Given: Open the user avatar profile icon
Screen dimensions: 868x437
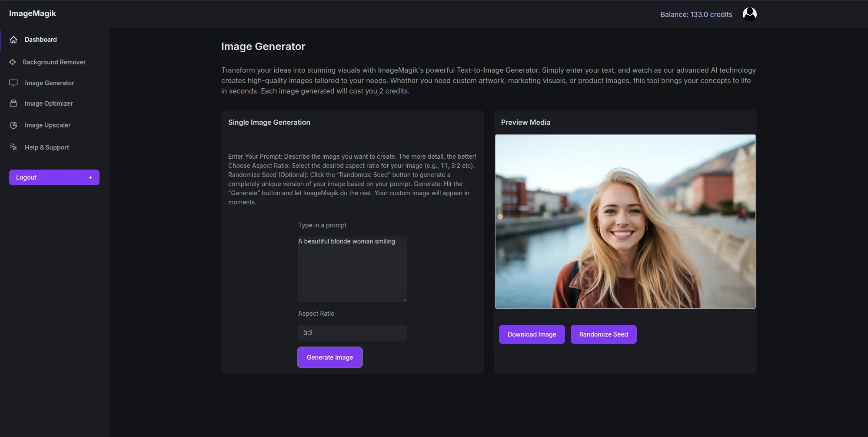Looking at the screenshot, I should click(750, 14).
